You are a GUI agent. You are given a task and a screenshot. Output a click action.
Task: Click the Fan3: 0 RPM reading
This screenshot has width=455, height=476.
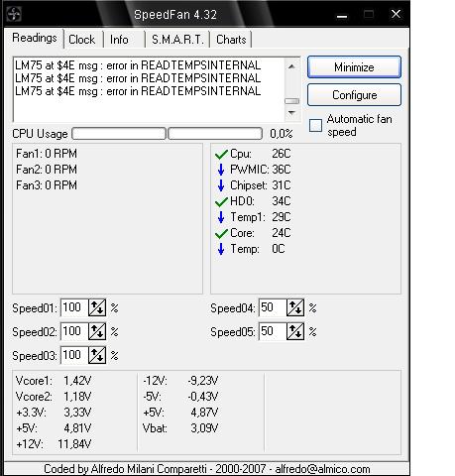point(47,185)
